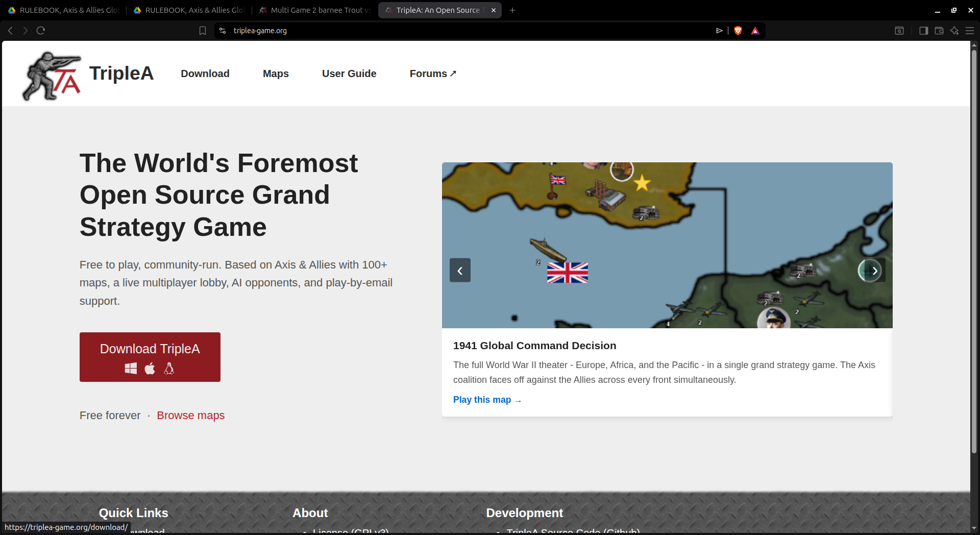Viewport: 980px width, 535px height.
Task: Toggle the browser sidebar panel icon
Action: [923, 31]
